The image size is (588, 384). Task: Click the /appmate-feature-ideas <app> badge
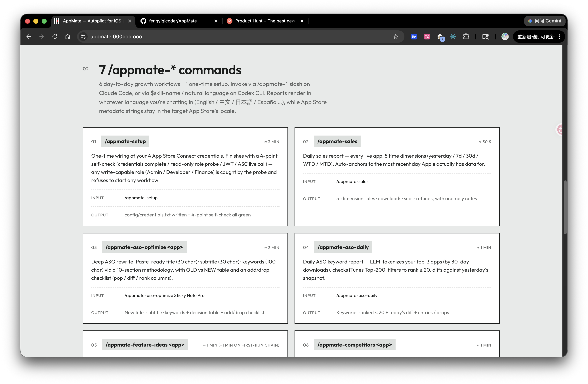145,345
